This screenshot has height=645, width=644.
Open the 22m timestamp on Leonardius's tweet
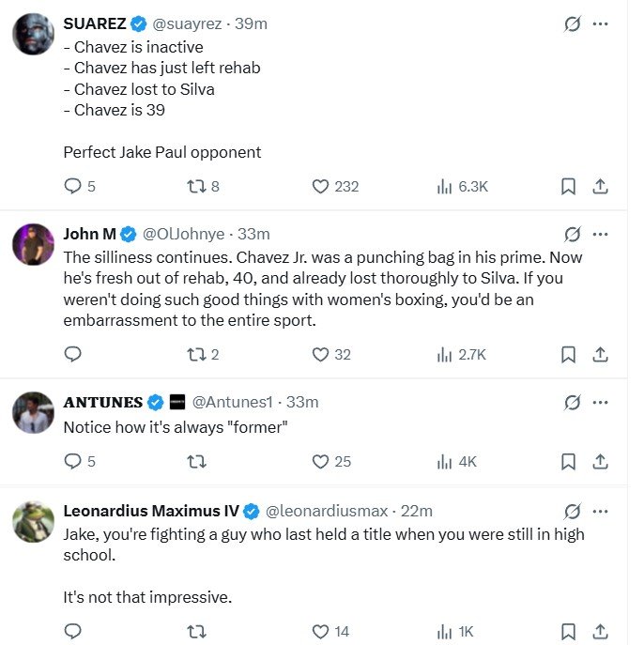(416, 511)
